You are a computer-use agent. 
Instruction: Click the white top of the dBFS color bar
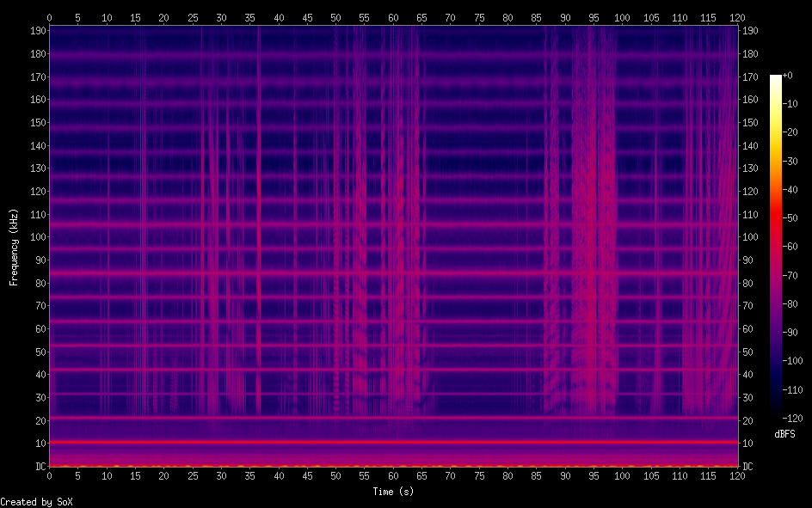[776, 78]
